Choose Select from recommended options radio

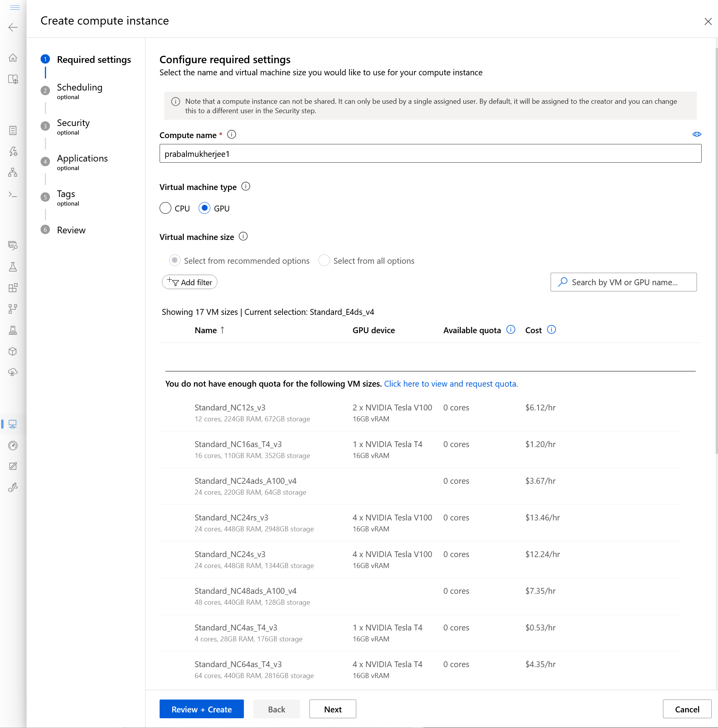tap(175, 260)
